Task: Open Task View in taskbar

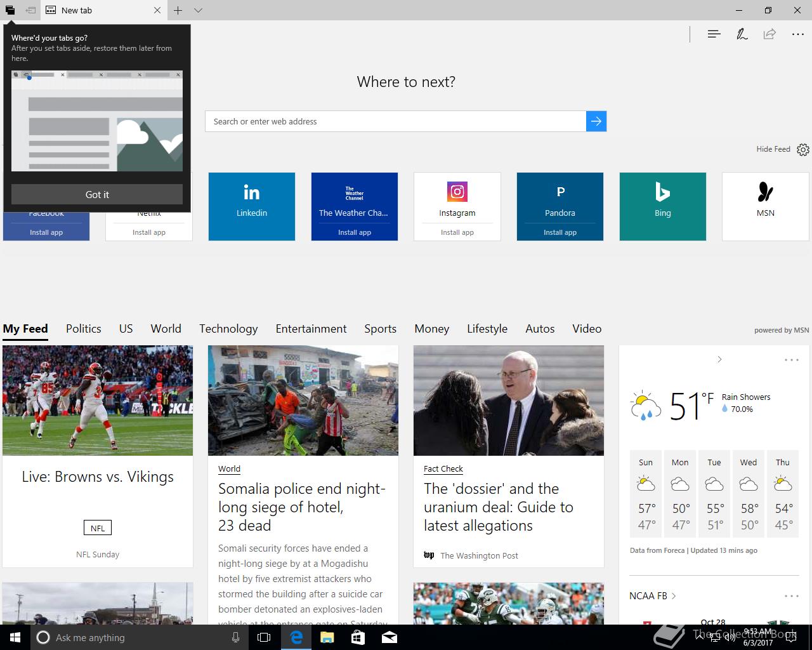Action: coord(264,637)
